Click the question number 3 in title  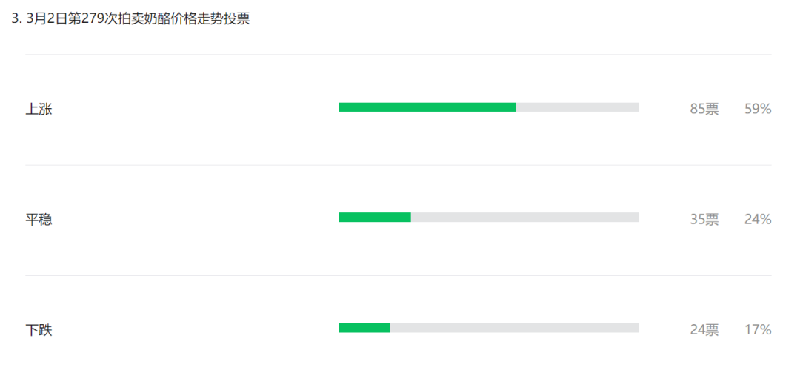click(15, 19)
